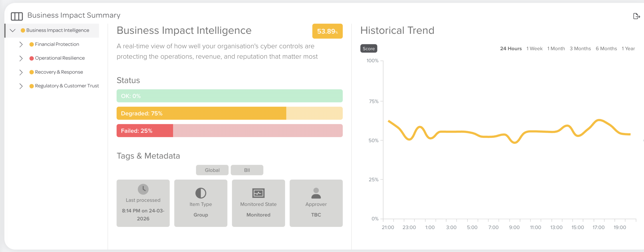Click the 53.89% score badge
644x252 pixels.
tap(327, 31)
